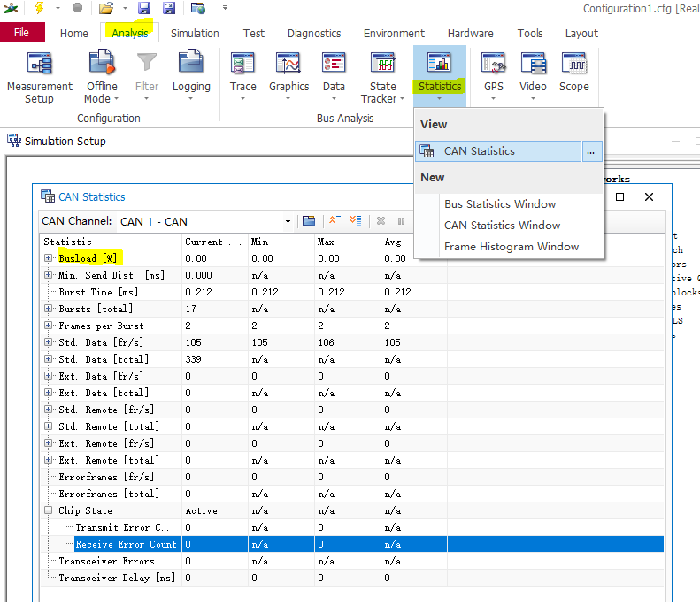The width and height of the screenshot is (700, 606).
Task: Click the pause icon in CAN Statistics toolbar
Action: coord(402,221)
